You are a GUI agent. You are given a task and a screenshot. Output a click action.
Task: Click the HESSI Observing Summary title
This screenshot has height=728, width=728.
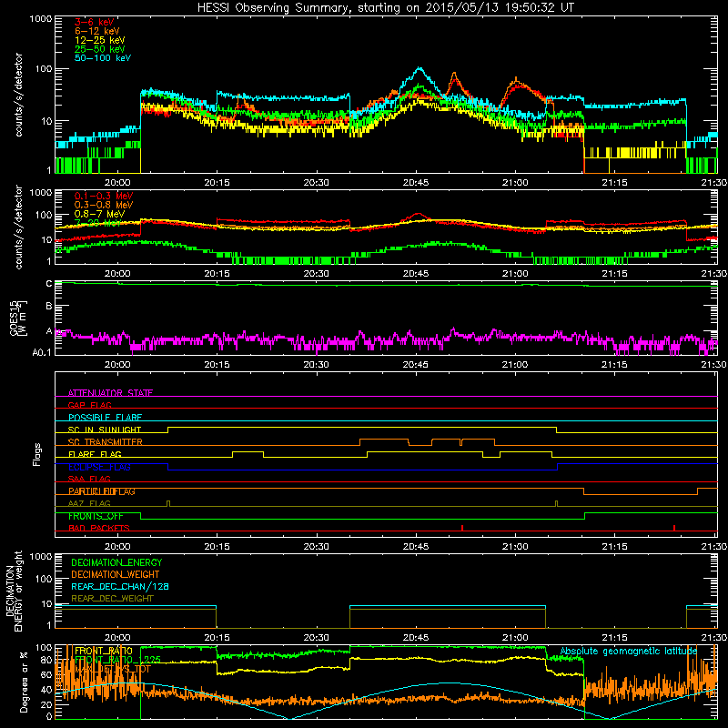tap(385, 7)
